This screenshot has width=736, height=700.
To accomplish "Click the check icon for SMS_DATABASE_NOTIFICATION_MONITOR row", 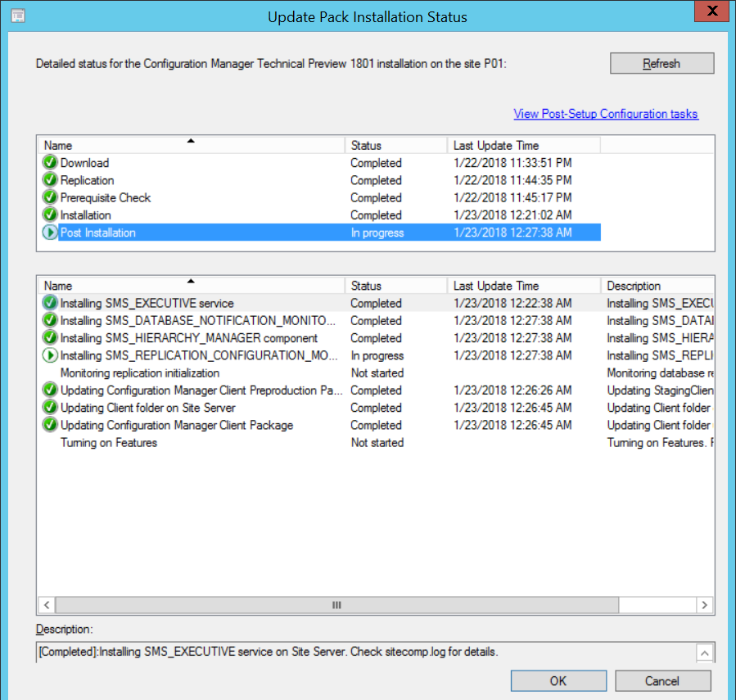I will 50,320.
